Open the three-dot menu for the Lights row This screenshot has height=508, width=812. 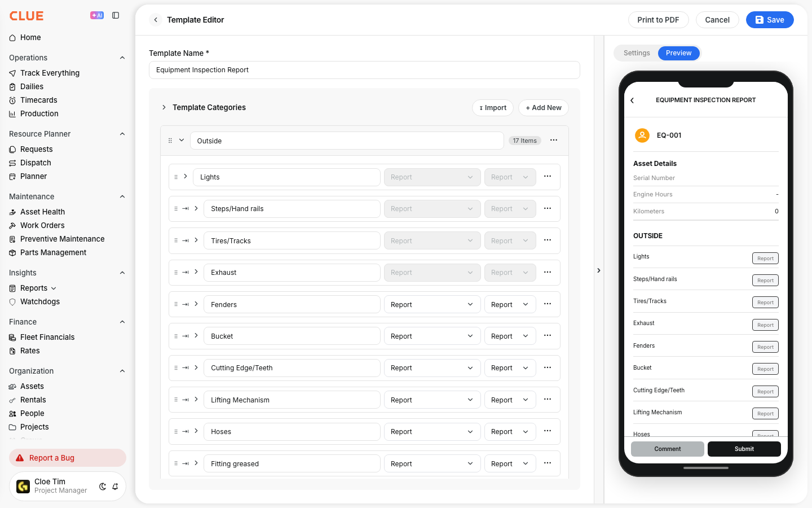[x=548, y=176]
